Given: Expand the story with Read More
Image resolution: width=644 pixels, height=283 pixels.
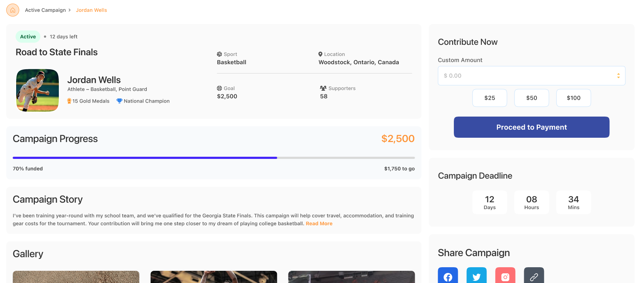Looking at the screenshot, I should click(x=319, y=223).
